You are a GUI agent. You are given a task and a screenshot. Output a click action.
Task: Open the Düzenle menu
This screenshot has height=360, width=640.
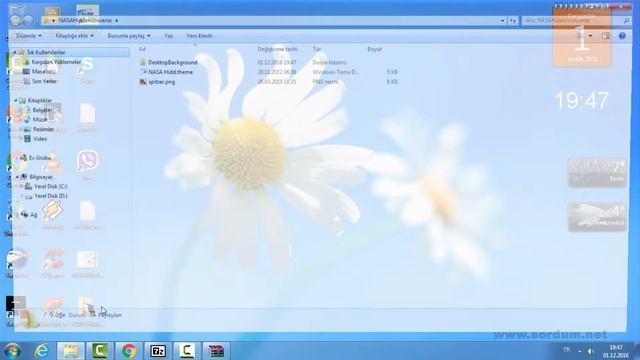tap(29, 36)
